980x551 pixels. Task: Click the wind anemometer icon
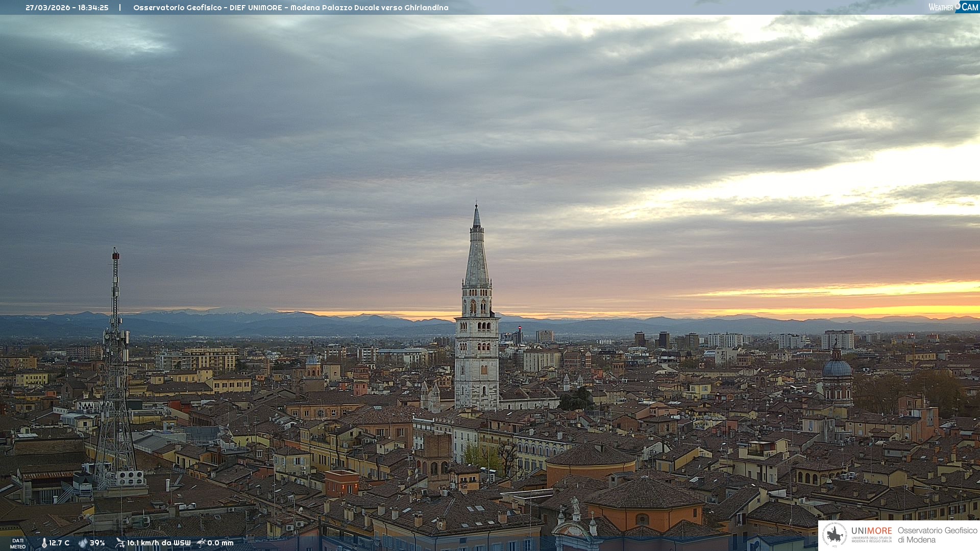(x=120, y=543)
